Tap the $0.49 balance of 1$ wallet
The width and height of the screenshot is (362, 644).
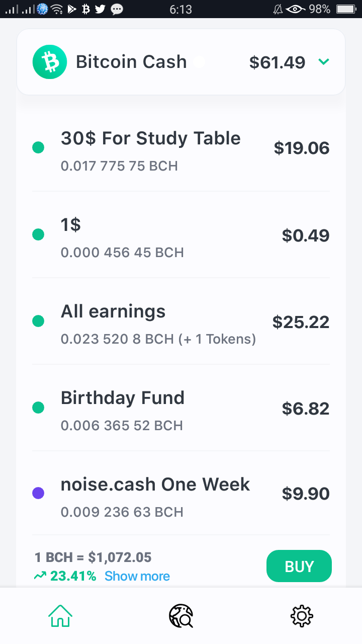click(x=306, y=235)
